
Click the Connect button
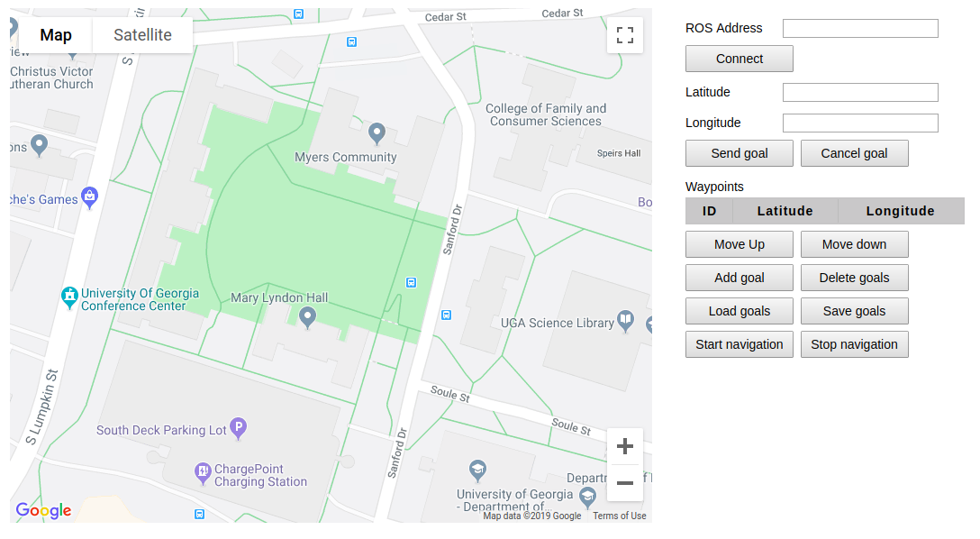click(x=740, y=59)
